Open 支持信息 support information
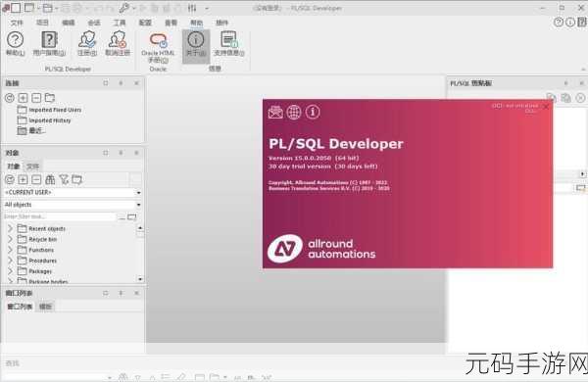The height and width of the screenshot is (382, 588). (x=229, y=44)
